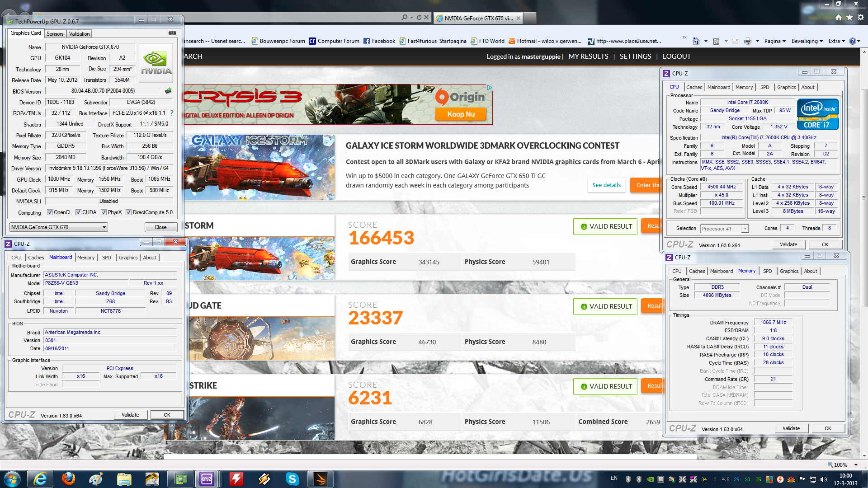Open Winamp from the taskbar
Viewport: 868px width, 488px height.
(264, 479)
